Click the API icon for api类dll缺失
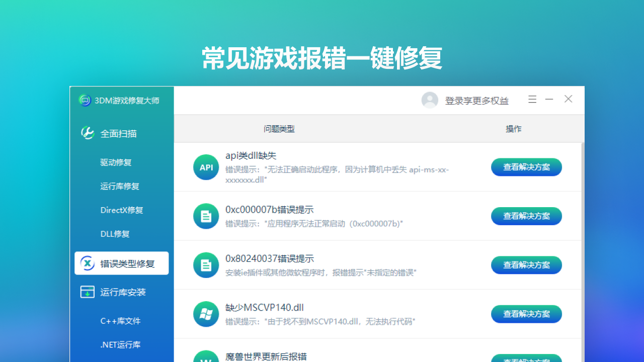The image size is (644, 362). pos(206,167)
